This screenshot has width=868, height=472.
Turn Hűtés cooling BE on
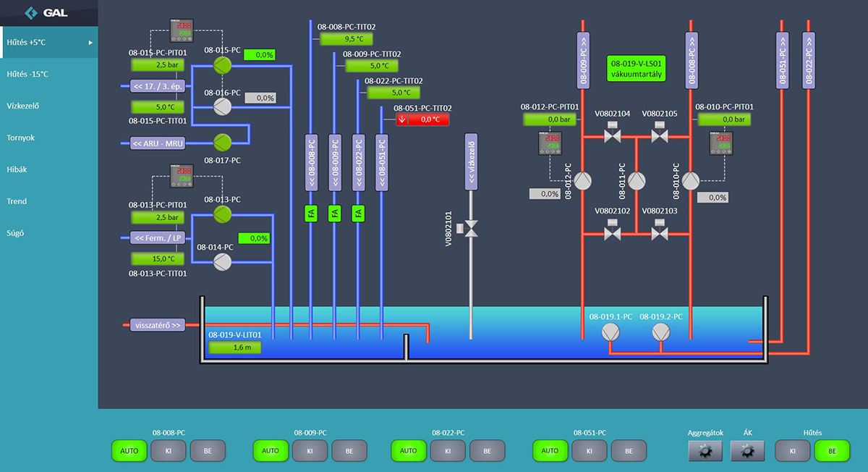coord(832,451)
